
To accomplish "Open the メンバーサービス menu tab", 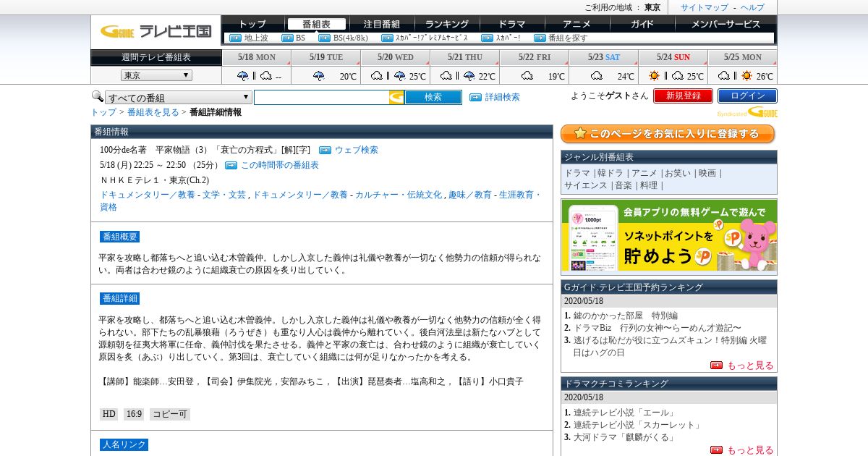I will click(x=726, y=24).
